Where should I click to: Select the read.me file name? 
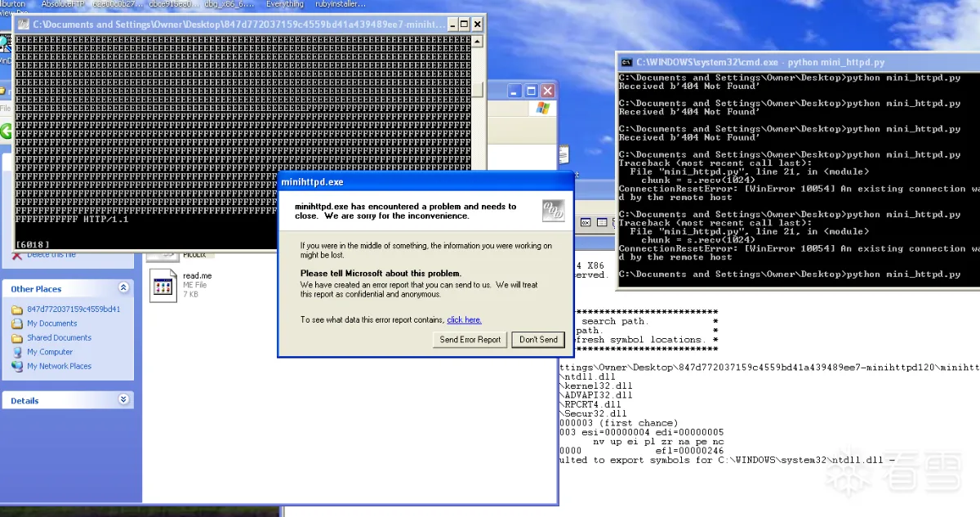coord(197,276)
